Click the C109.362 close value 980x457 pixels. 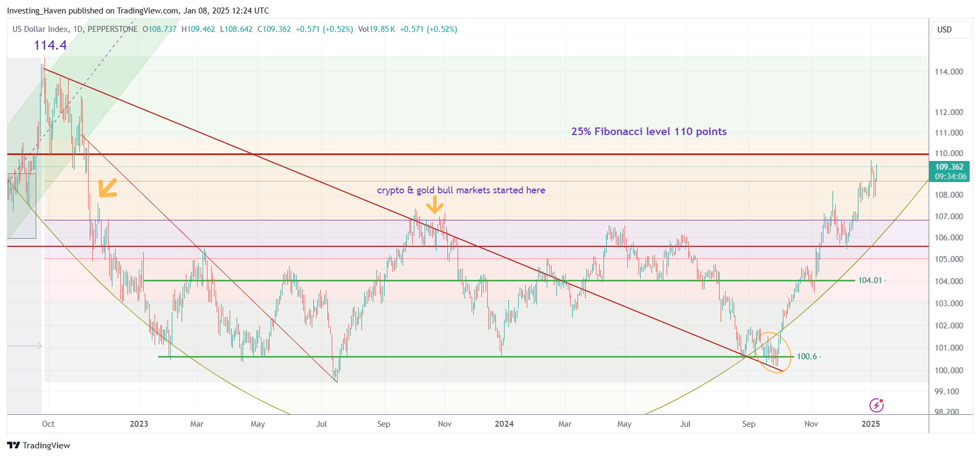pyautogui.click(x=274, y=29)
